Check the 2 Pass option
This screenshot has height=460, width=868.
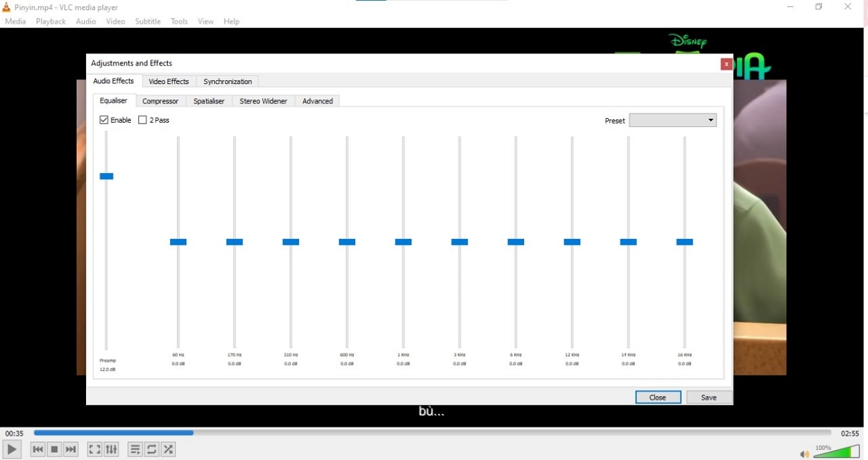(x=142, y=120)
